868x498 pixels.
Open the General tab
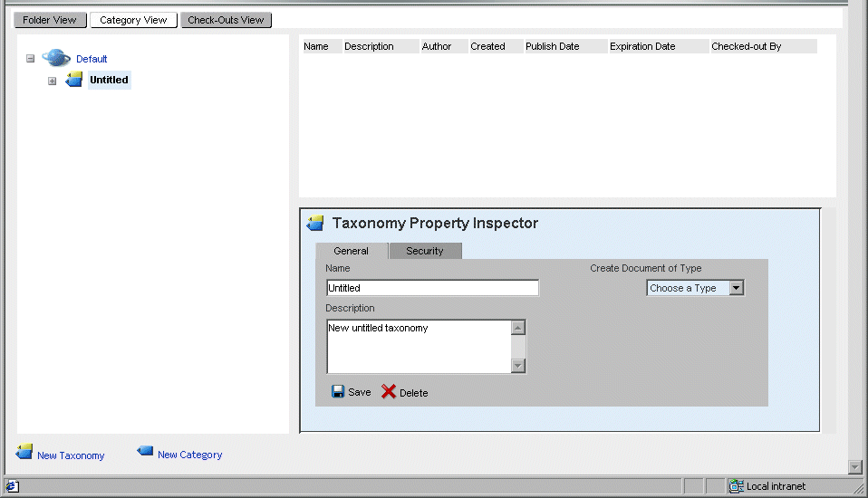[x=352, y=251]
